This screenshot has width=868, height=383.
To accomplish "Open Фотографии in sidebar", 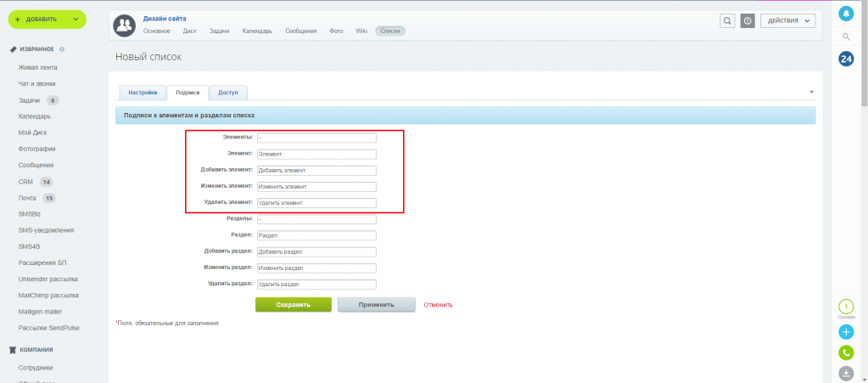I will pos(36,149).
